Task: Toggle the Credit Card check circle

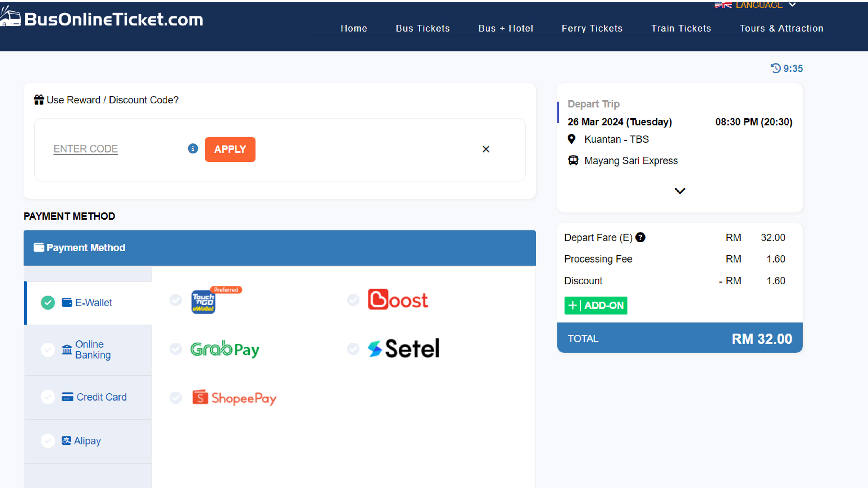Action: (48, 397)
